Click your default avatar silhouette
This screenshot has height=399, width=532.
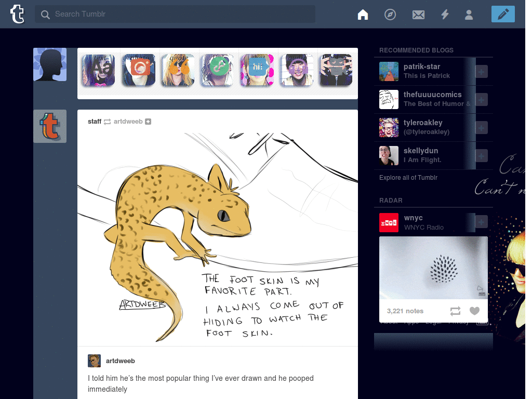pyautogui.click(x=50, y=64)
